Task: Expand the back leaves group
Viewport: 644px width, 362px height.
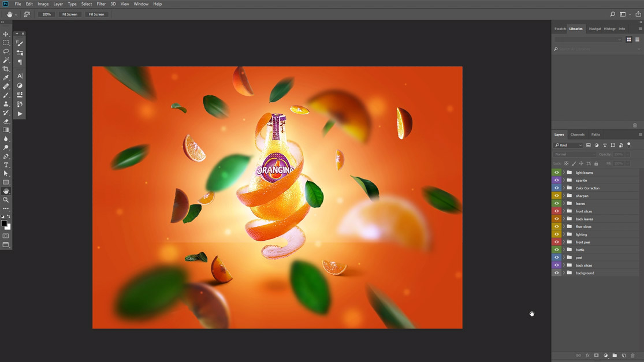Action: pos(564,219)
